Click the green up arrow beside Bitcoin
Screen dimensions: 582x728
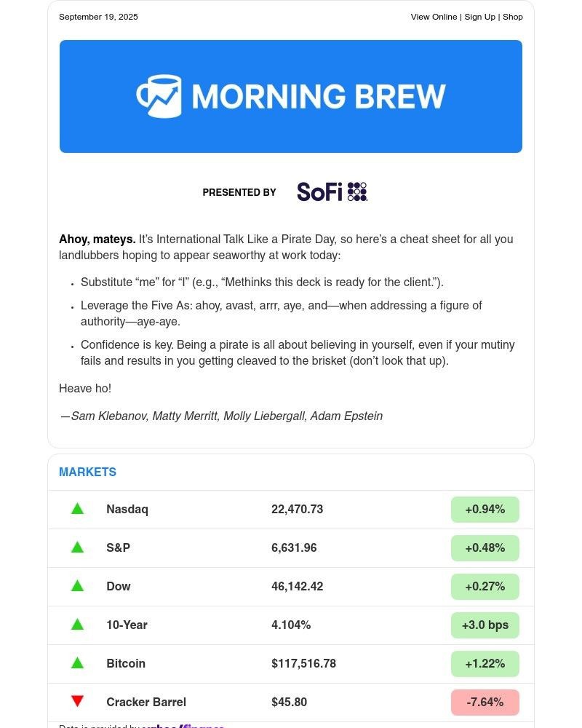(77, 663)
